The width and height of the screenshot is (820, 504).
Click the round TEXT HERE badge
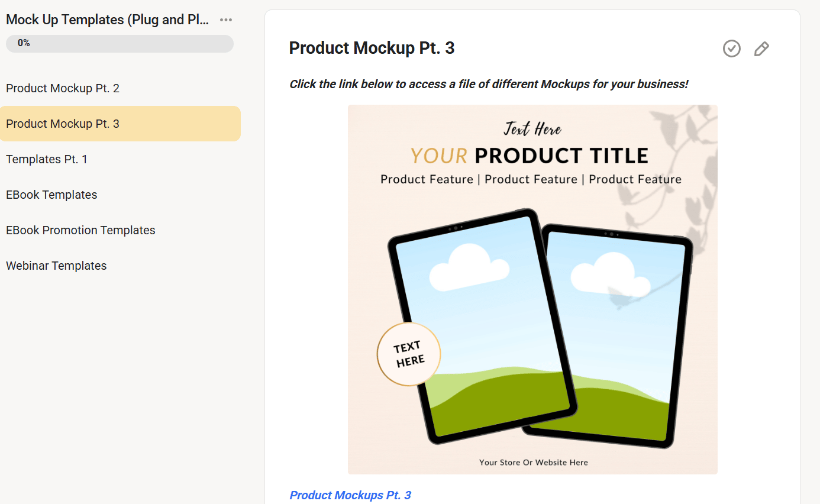pos(409,354)
